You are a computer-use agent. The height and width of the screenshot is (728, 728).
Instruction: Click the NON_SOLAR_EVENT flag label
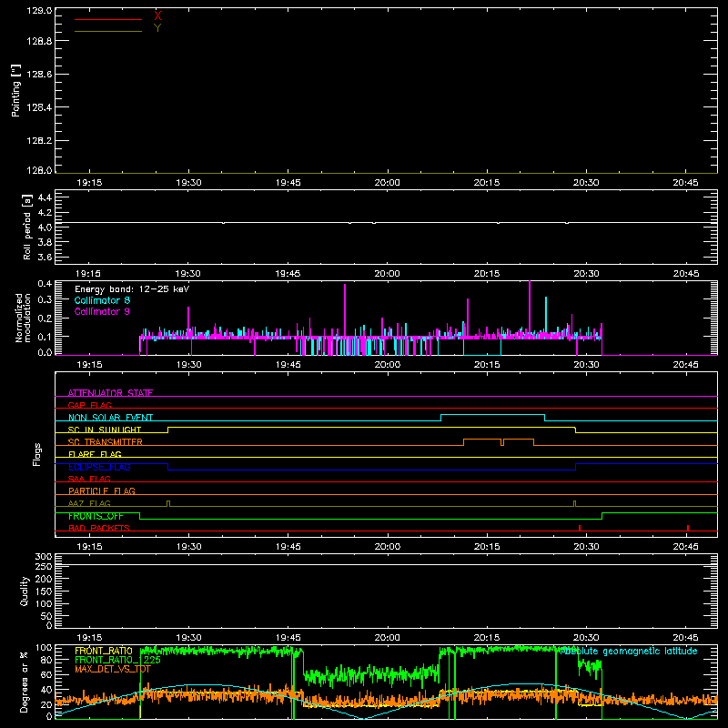pos(110,418)
